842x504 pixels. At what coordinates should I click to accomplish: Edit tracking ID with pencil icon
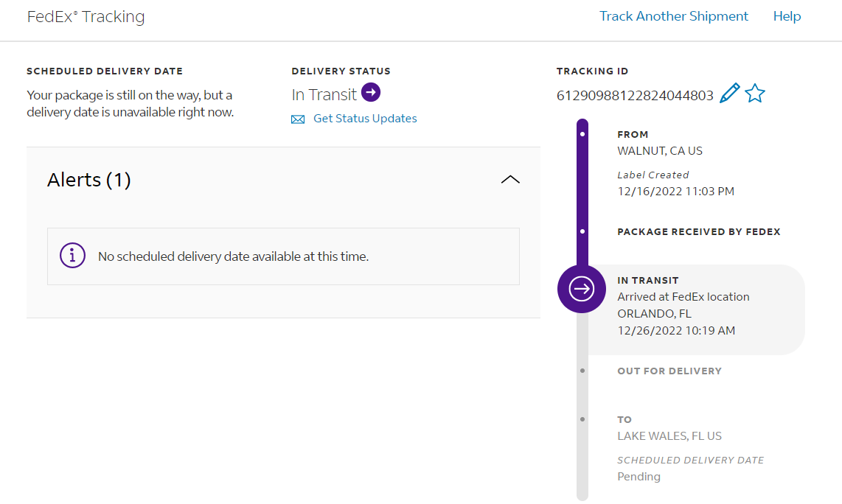pyautogui.click(x=729, y=94)
